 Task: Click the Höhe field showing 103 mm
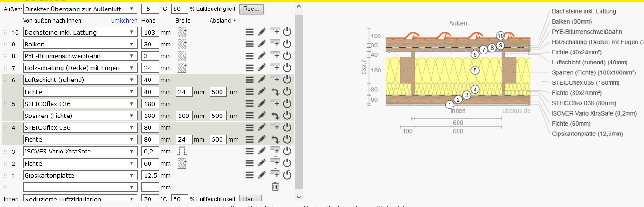[150, 32]
